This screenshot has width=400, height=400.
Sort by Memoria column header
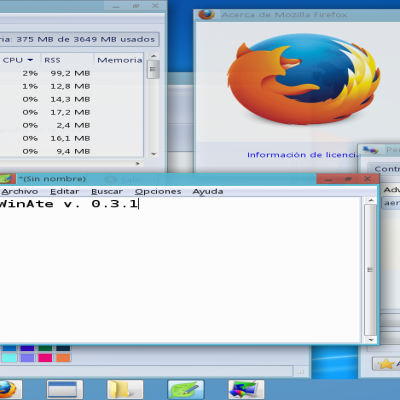(x=119, y=60)
